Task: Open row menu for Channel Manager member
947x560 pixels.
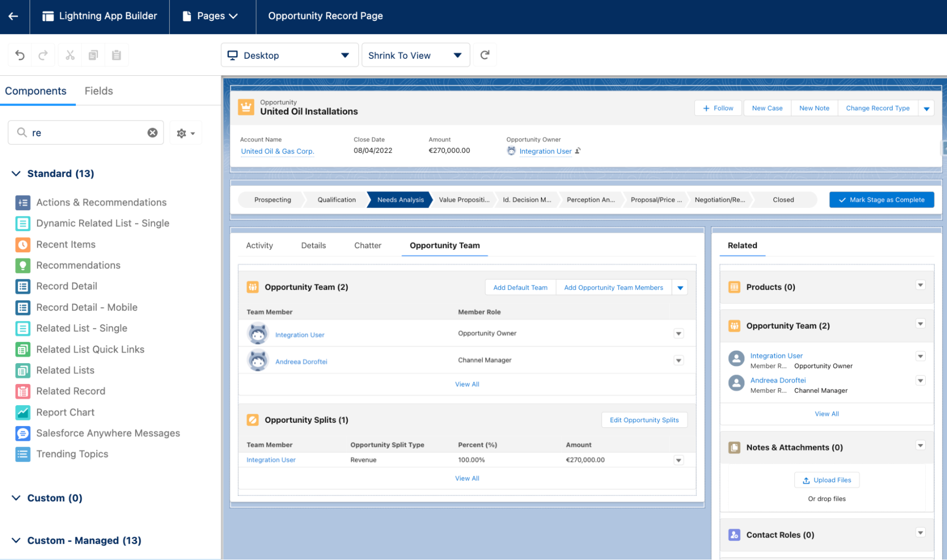Action: pos(679,361)
